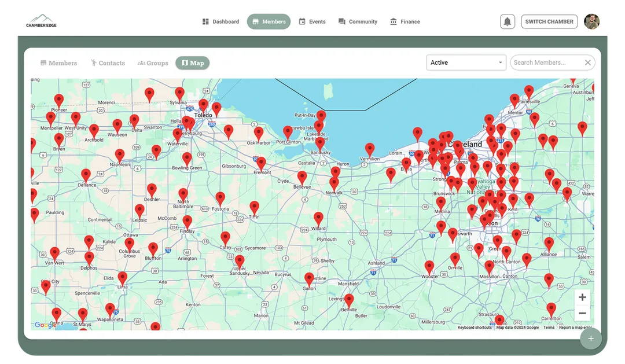
Task: Open Keyboard shortcuts link on map
Action: (475, 328)
